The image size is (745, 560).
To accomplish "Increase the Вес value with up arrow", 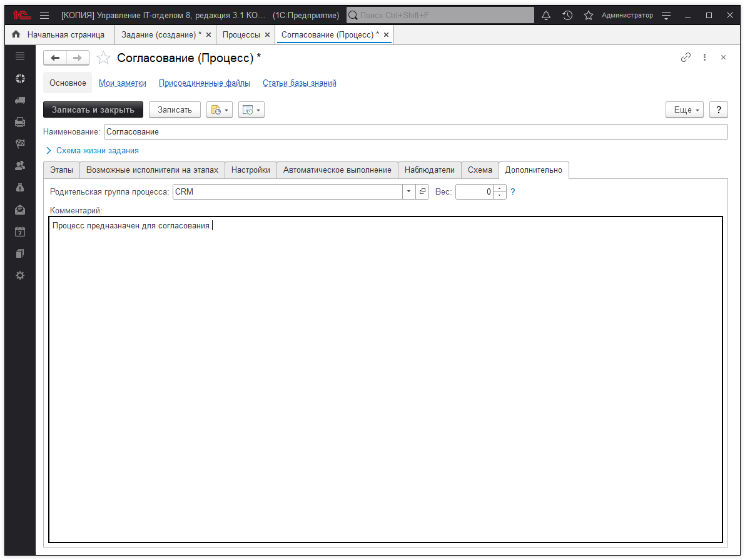I will click(500, 188).
